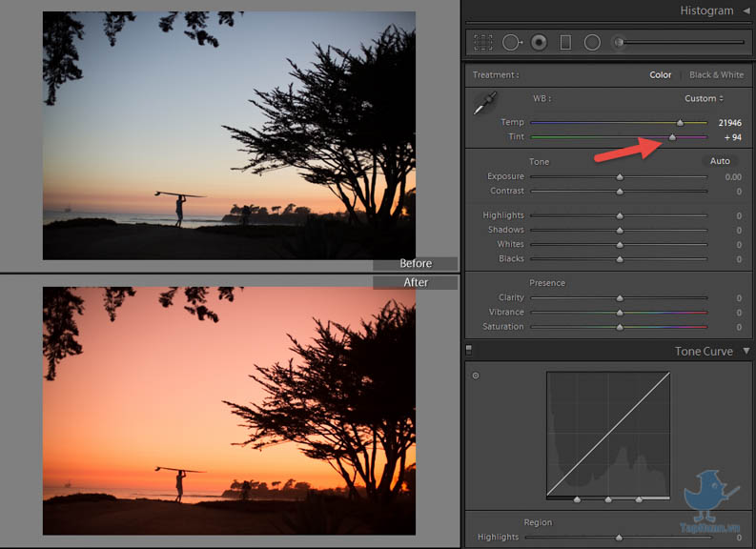
Task: Select the Crop Overlay tool
Action: pyautogui.click(x=483, y=42)
